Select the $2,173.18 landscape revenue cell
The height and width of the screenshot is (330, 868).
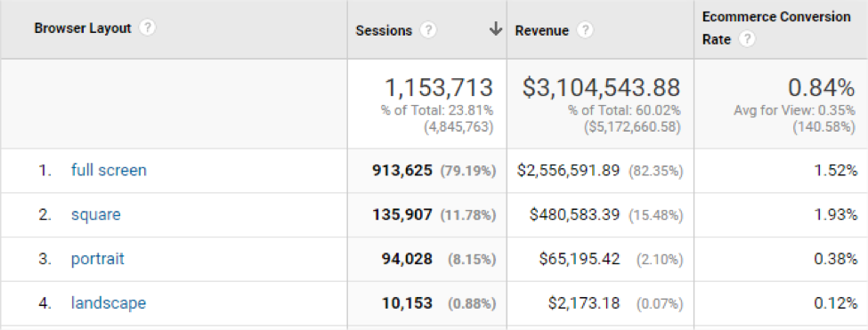(584, 303)
